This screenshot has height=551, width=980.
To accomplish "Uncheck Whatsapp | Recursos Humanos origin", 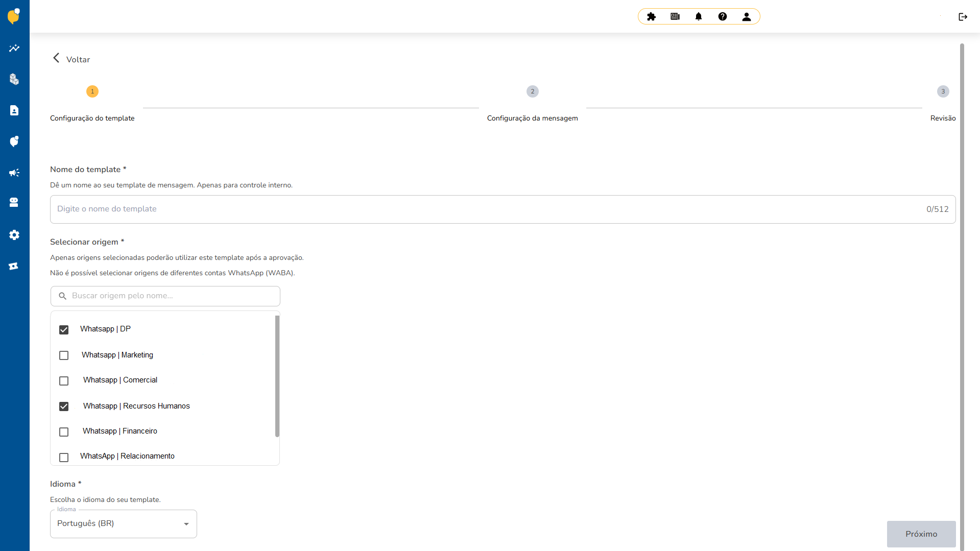I will point(64,406).
